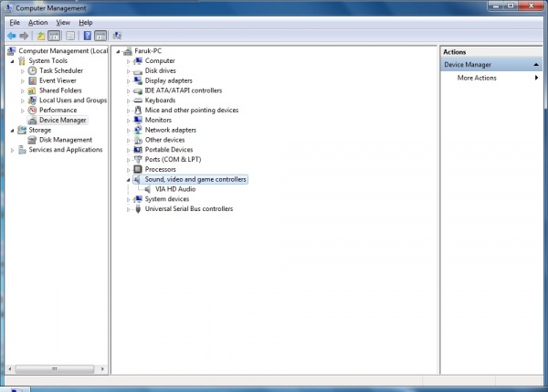Screen dimensions: 548x392
Task: Collapse the Device Manager section in Actions pane
Action: click(536, 65)
